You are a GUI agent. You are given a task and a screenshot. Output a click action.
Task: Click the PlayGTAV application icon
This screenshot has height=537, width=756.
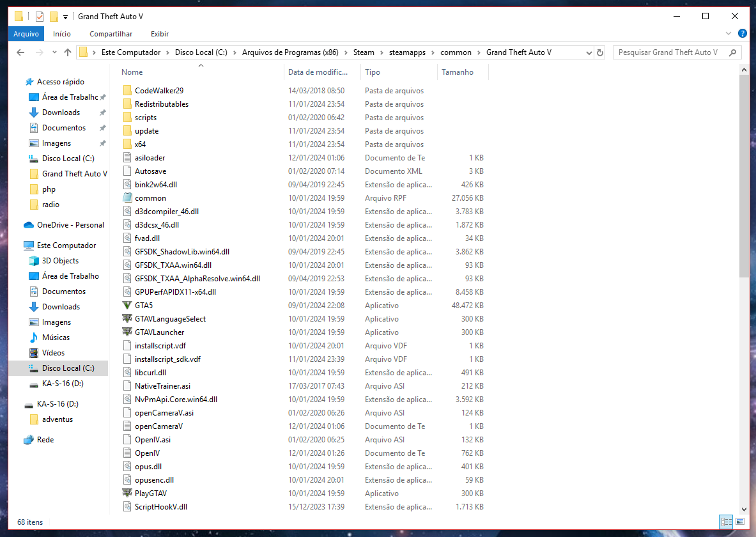(x=127, y=493)
